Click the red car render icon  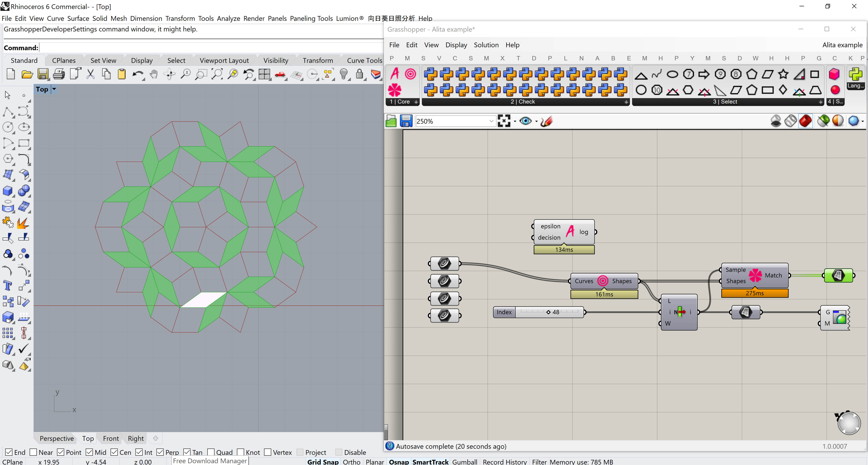pos(280,74)
